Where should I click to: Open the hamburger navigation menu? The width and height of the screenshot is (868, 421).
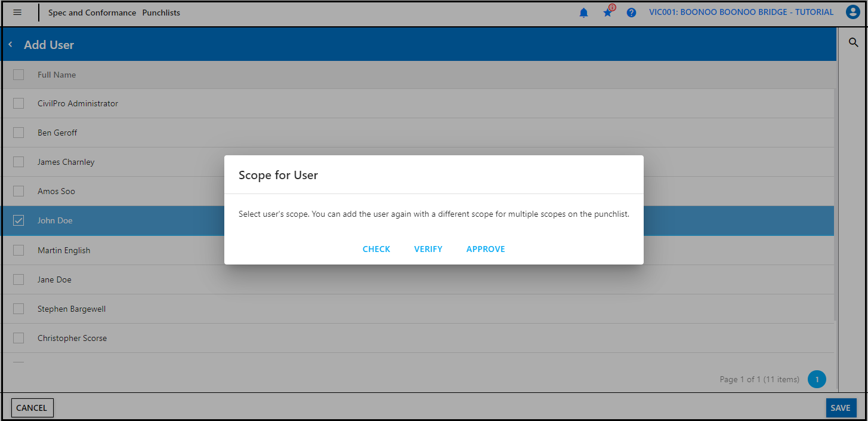17,13
